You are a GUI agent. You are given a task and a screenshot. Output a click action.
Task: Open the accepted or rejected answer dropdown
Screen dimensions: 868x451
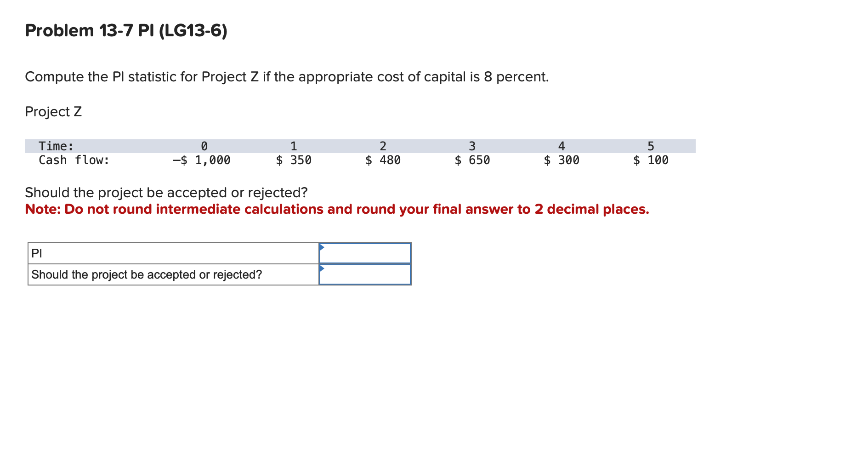click(365, 274)
